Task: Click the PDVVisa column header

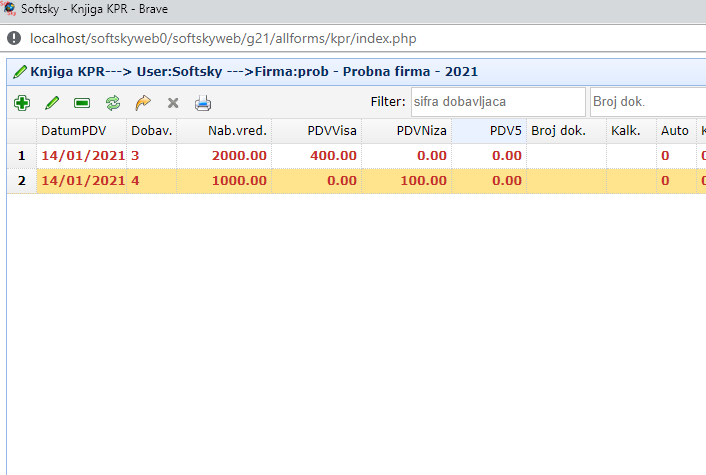Action: pyautogui.click(x=332, y=131)
